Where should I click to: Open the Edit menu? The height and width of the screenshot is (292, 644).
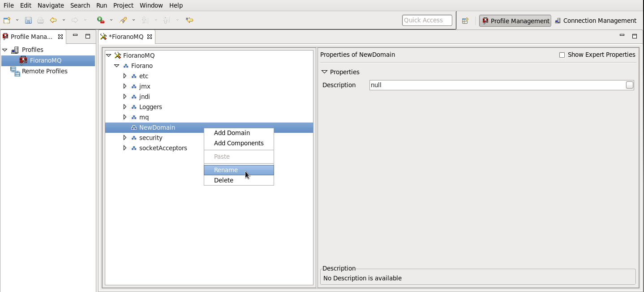click(x=26, y=5)
